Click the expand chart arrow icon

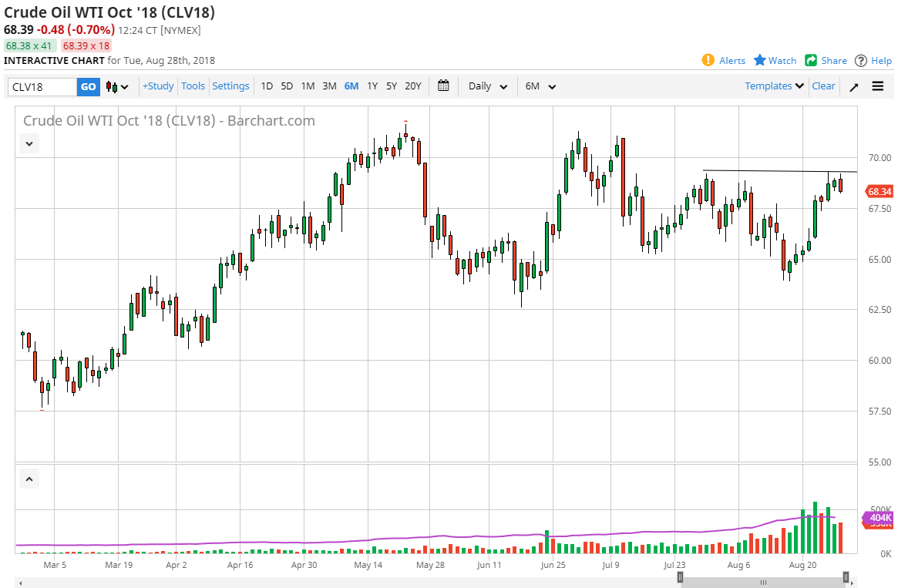(x=854, y=86)
